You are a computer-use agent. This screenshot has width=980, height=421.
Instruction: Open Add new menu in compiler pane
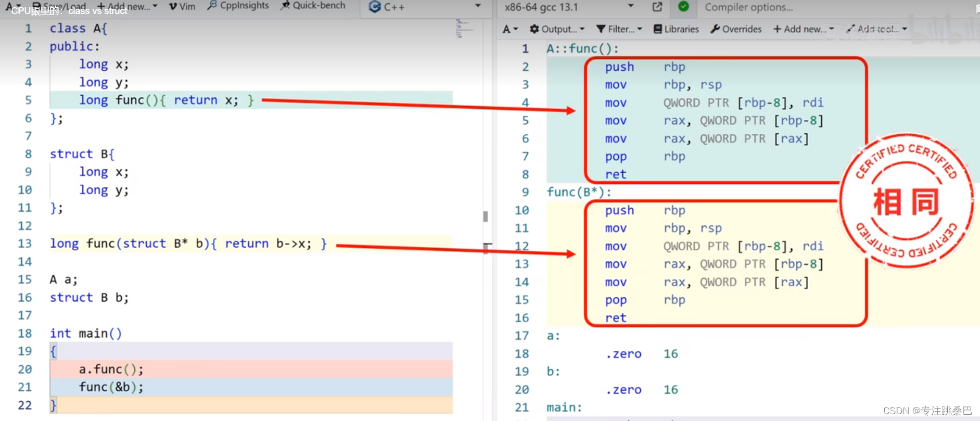(x=804, y=29)
